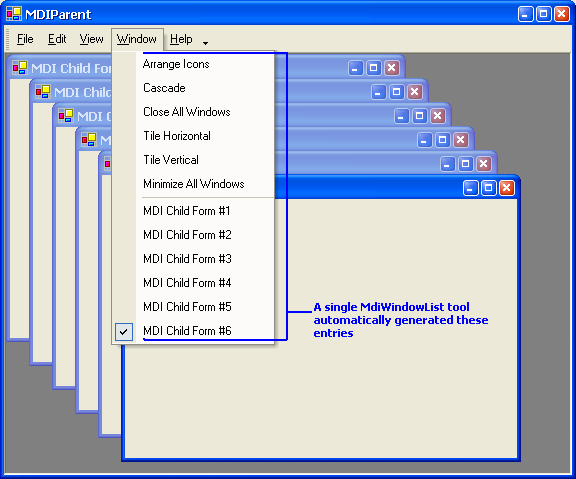
Task: Maximize the active front child form
Action: (489, 188)
